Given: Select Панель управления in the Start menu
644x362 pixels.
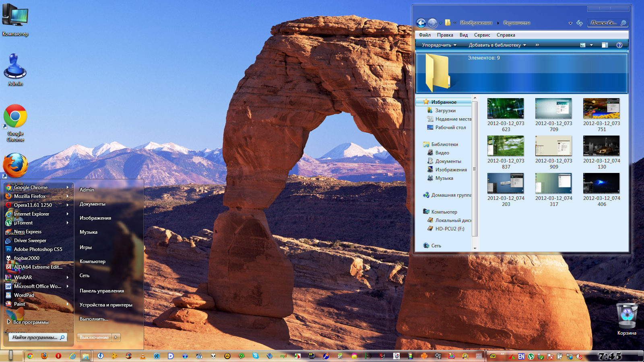Looking at the screenshot, I should pos(102,291).
